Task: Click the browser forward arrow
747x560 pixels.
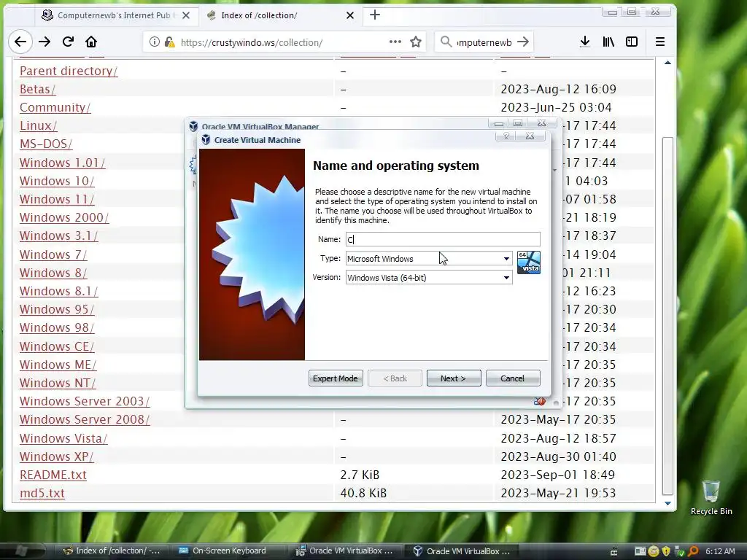Action: 44,42
